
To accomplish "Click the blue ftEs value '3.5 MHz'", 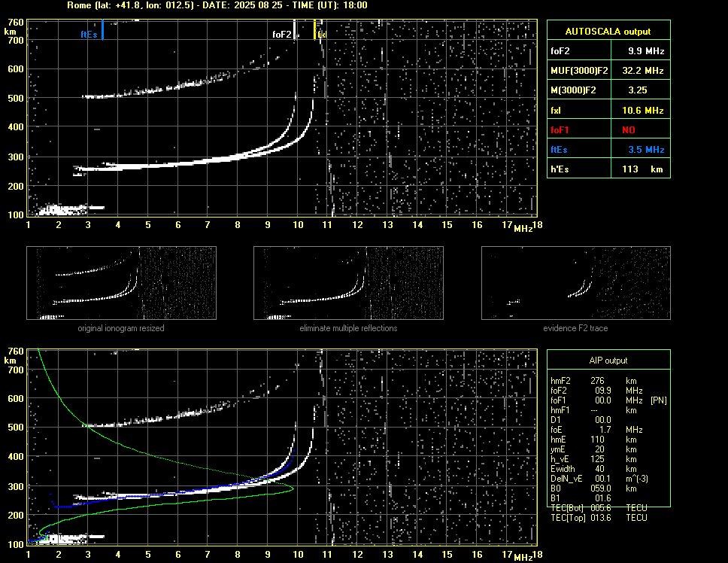I will (x=646, y=150).
